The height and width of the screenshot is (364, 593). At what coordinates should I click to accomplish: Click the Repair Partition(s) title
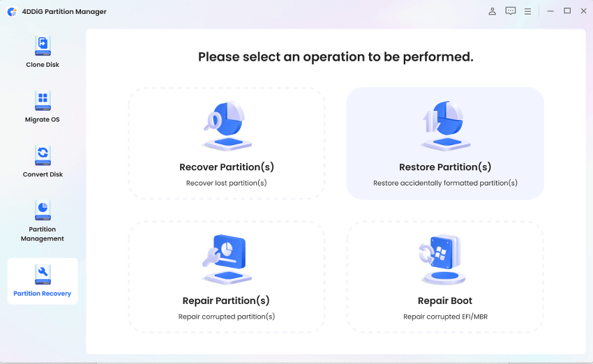click(226, 301)
